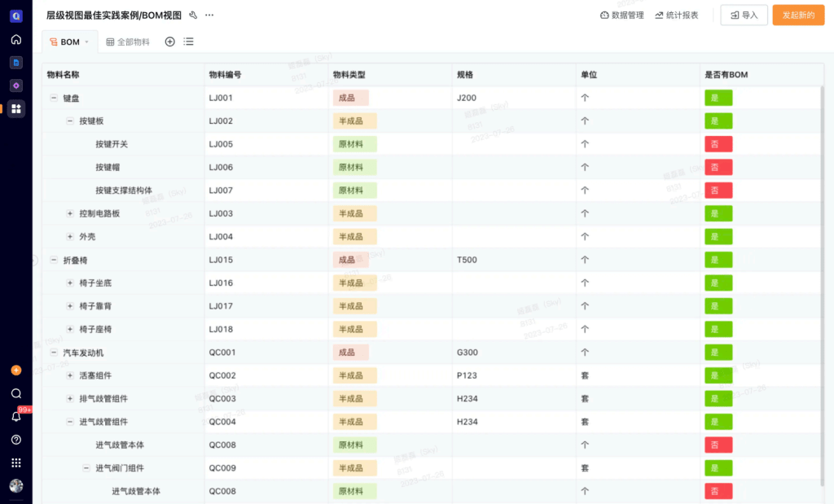Collapse the 键盘 tree row
The image size is (834, 504).
pyautogui.click(x=54, y=98)
